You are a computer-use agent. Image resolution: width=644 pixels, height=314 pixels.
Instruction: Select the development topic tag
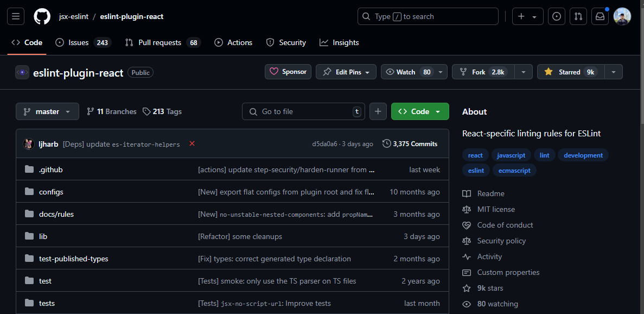583,155
